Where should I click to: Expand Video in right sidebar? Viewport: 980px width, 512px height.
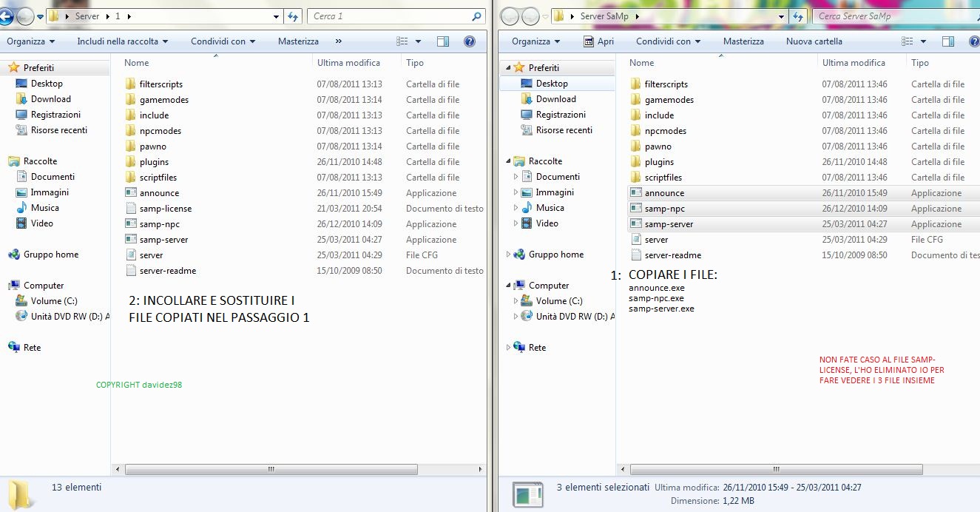516,223
